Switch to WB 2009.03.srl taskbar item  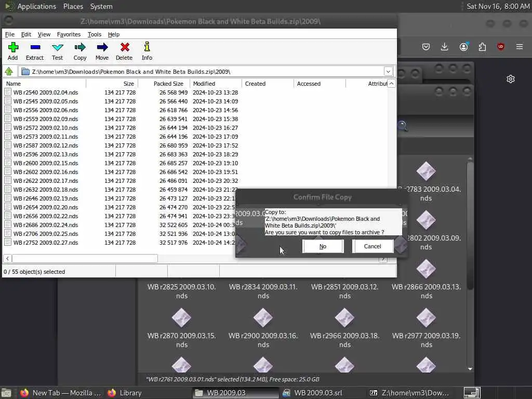[322, 393]
